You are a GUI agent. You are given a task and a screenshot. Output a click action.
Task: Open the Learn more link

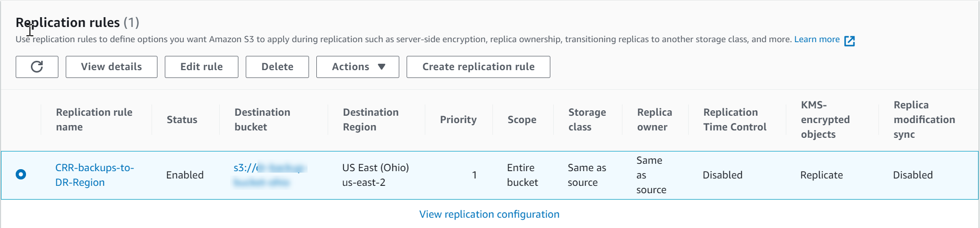817,39
